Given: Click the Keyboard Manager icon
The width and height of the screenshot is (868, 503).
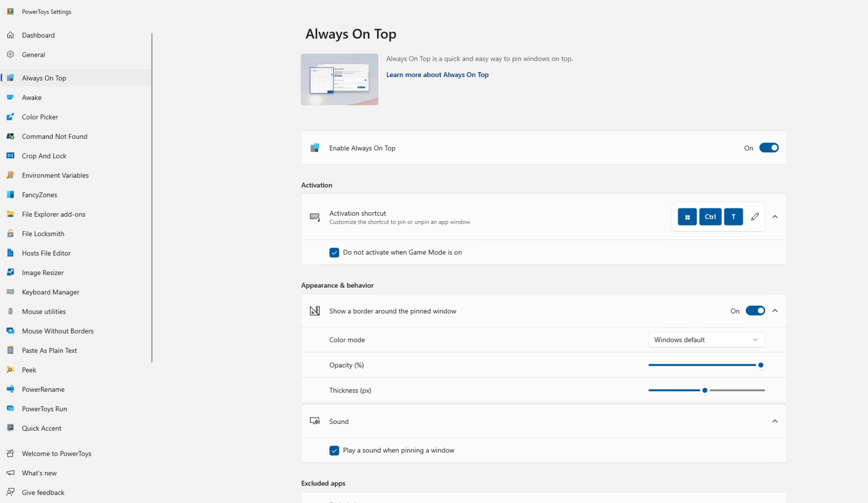Looking at the screenshot, I should click(10, 292).
